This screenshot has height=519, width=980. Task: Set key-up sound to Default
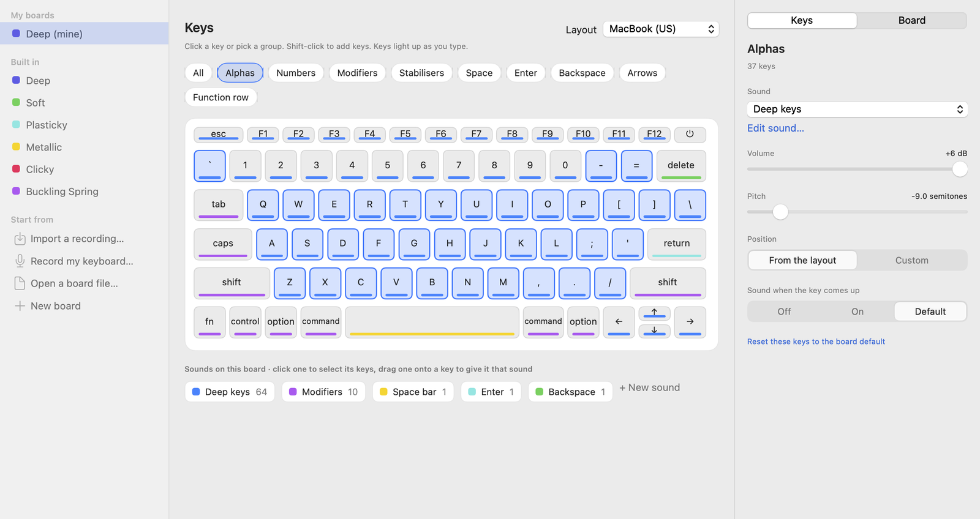pos(930,312)
